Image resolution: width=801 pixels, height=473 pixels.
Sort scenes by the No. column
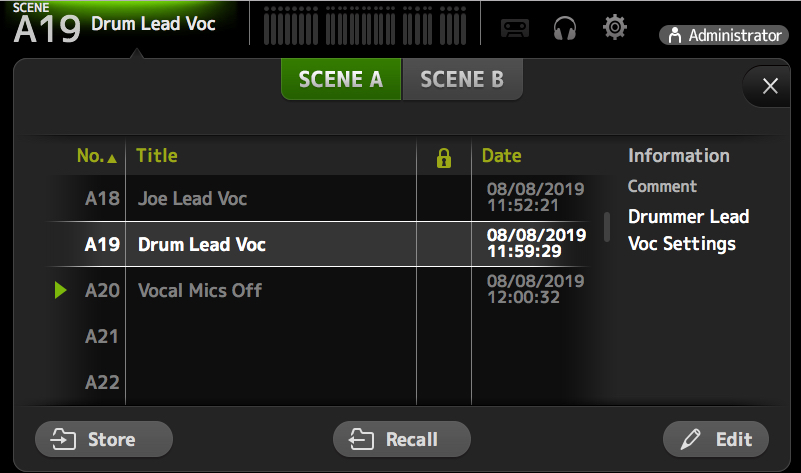[96, 156]
